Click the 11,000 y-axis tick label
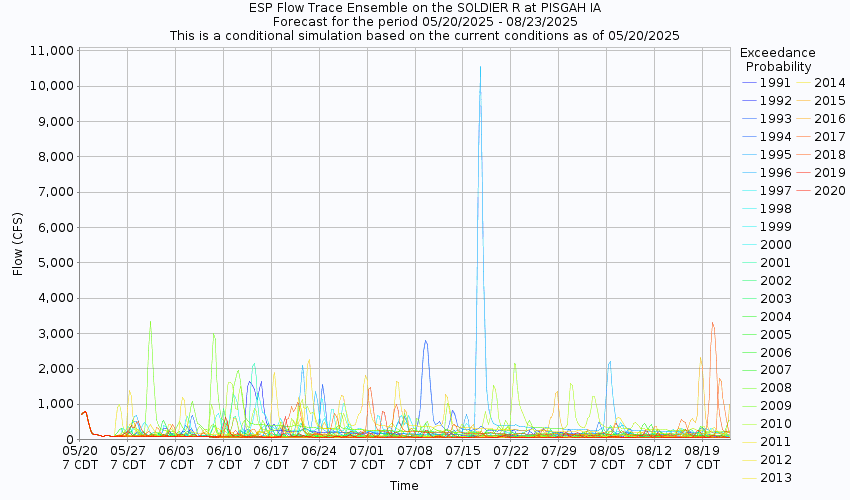The height and width of the screenshot is (500, 850). 50,51
